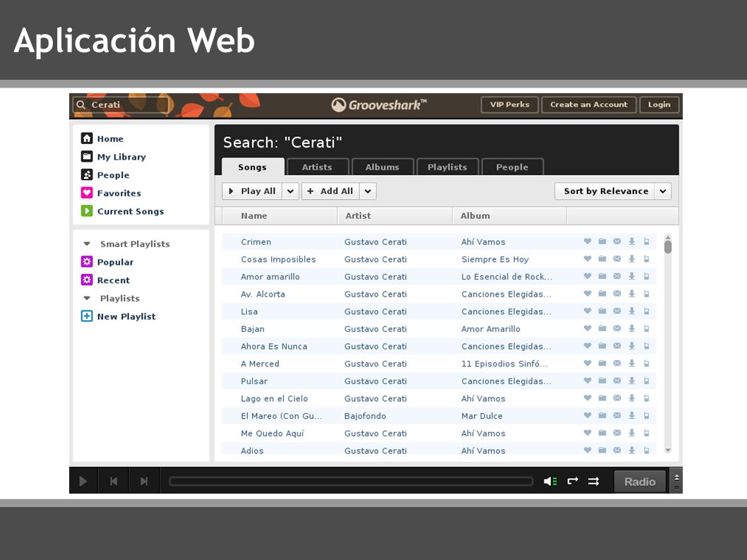Share El Mareo with envelope icon
The width and height of the screenshot is (747, 560).
pyautogui.click(x=617, y=415)
